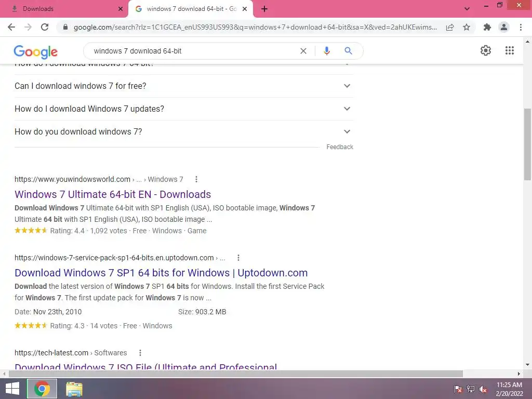Screen dimensions: 532x399
Task: Click the Action Center flag tray icon
Action: point(458,389)
